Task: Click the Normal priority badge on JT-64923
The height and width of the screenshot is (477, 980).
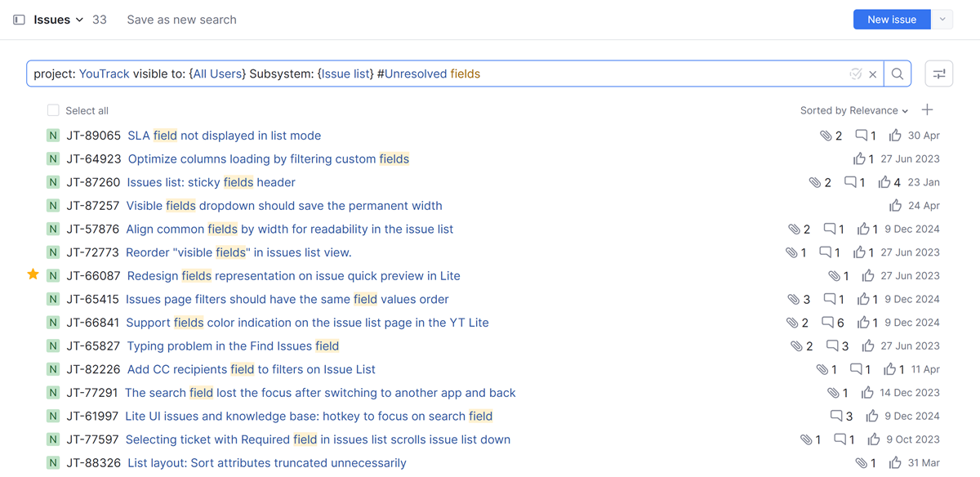Action: (52, 158)
